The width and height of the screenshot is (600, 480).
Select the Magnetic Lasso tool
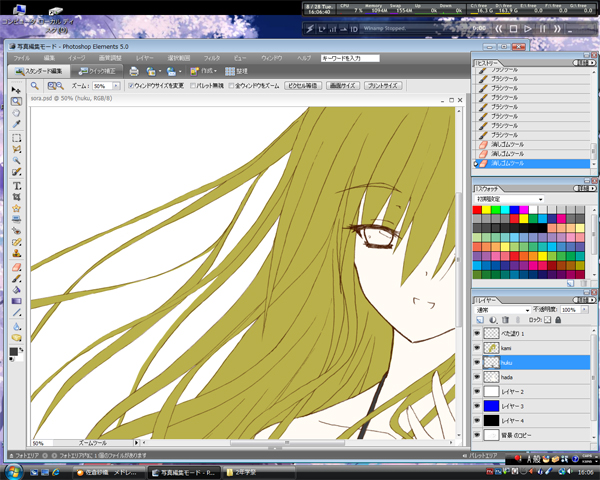[x=16, y=149]
